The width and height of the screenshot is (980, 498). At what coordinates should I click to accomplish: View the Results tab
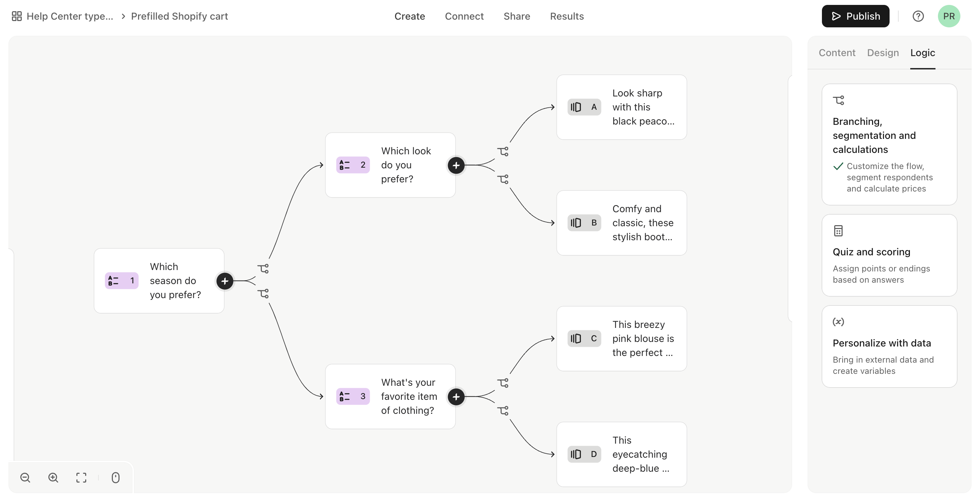(566, 16)
